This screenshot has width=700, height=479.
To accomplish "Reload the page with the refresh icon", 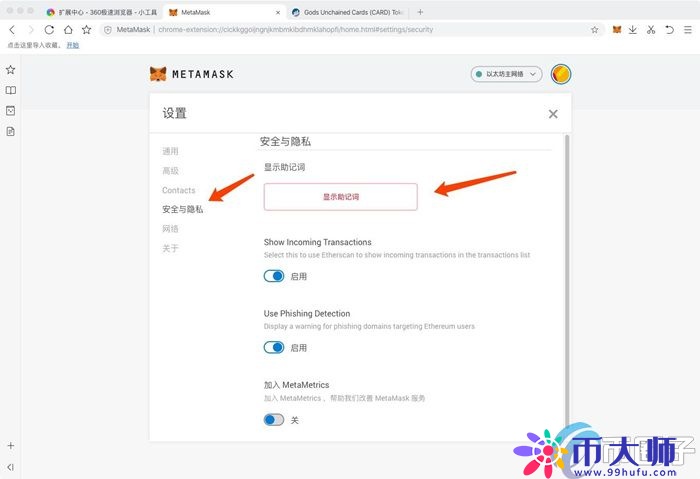I will pyautogui.click(x=49, y=29).
